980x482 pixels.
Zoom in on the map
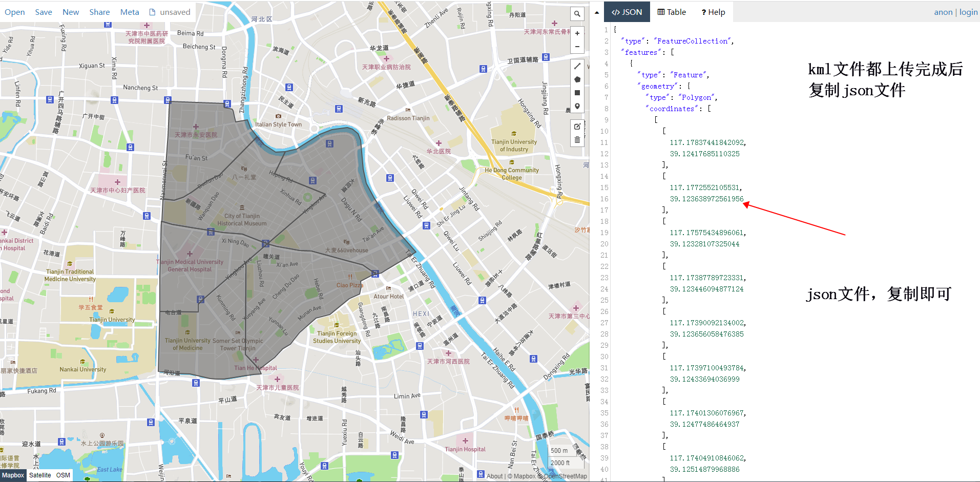tap(577, 33)
